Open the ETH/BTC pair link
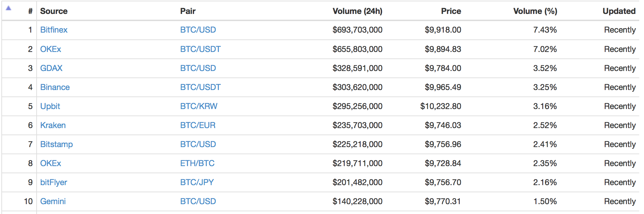 point(197,163)
